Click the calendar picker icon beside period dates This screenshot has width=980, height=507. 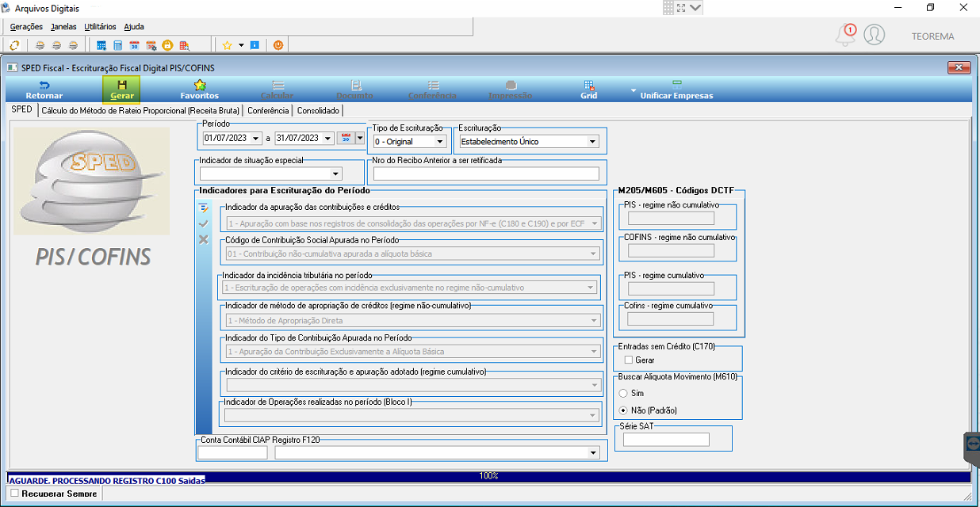pos(346,138)
